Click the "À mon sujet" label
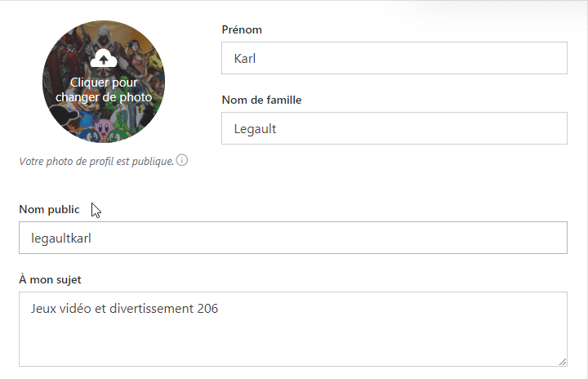Image resolution: width=588 pixels, height=379 pixels. pyautogui.click(x=50, y=279)
